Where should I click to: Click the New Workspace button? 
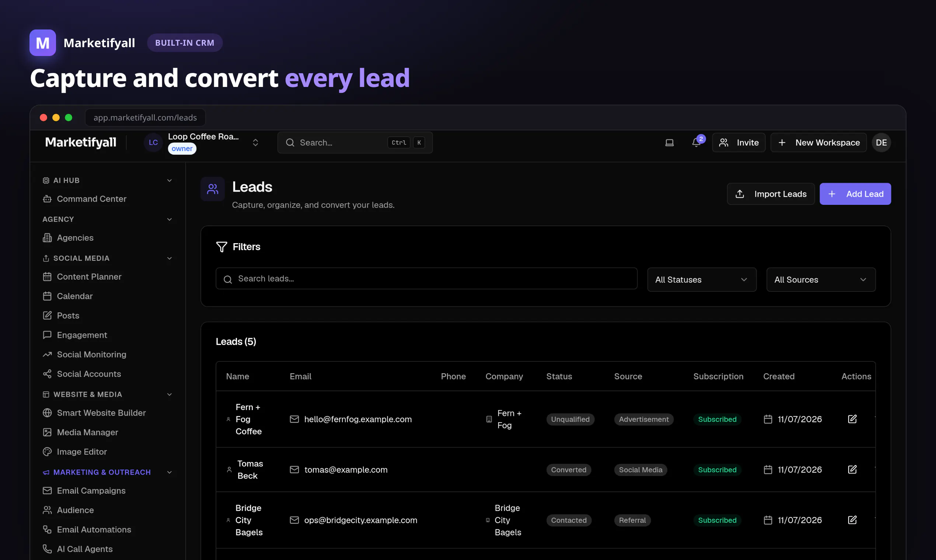coord(818,143)
